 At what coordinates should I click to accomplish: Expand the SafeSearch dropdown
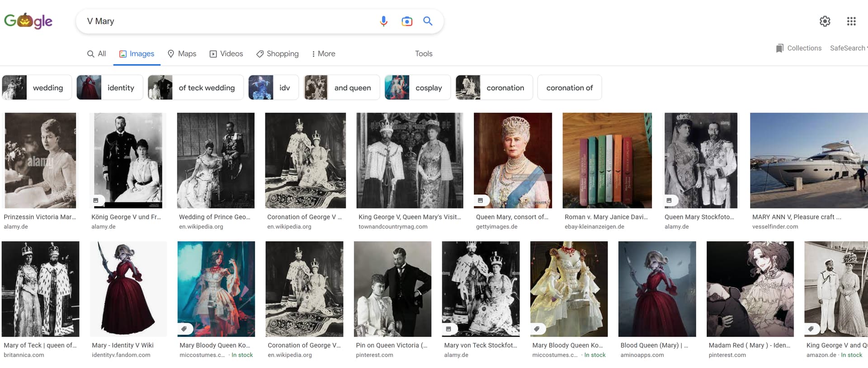coord(849,48)
